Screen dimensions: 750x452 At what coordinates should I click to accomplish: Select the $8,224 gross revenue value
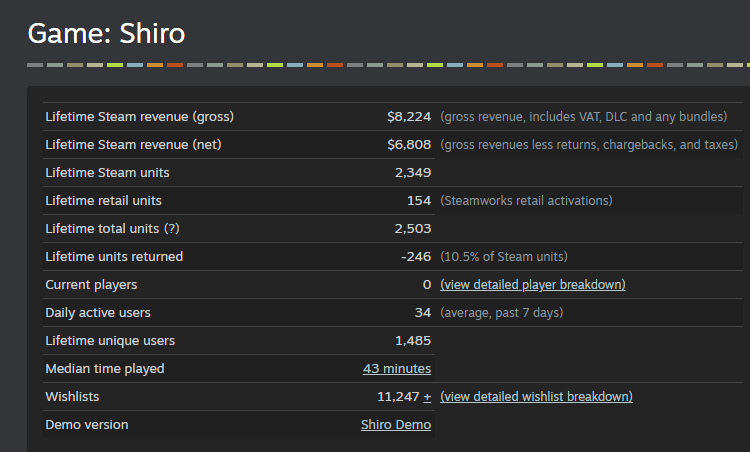tap(409, 117)
